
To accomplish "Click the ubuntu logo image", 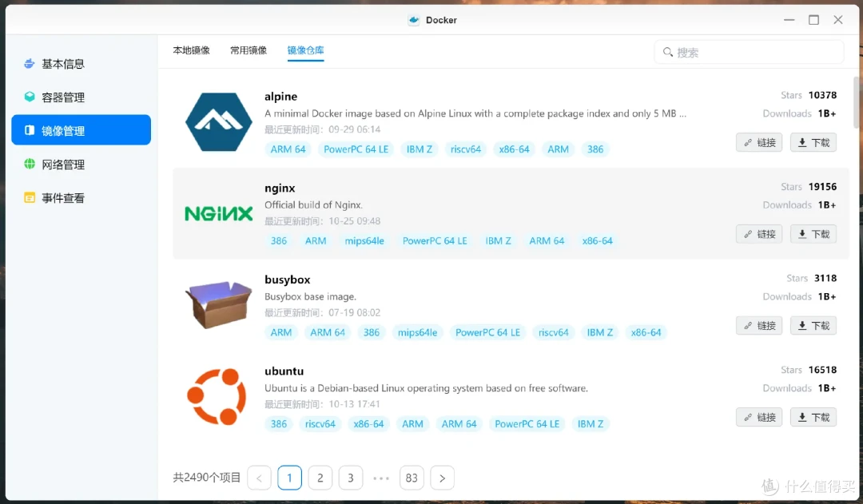I will (217, 396).
